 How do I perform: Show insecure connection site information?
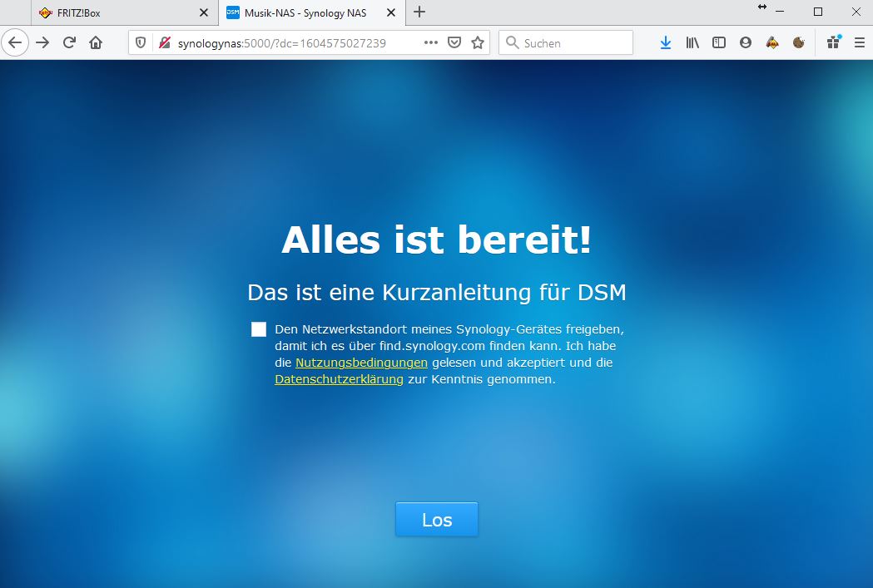point(164,43)
